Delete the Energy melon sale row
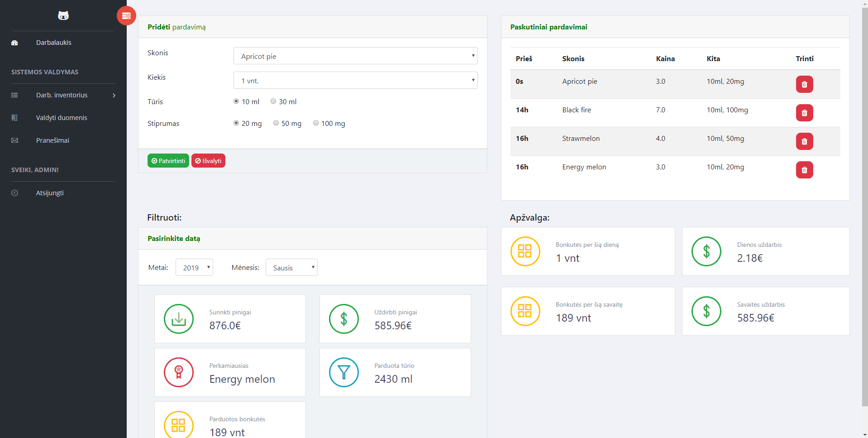This screenshot has height=438, width=868. pyautogui.click(x=804, y=170)
